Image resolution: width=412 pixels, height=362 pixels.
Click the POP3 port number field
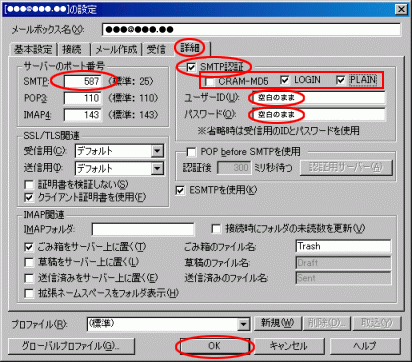click(83, 98)
